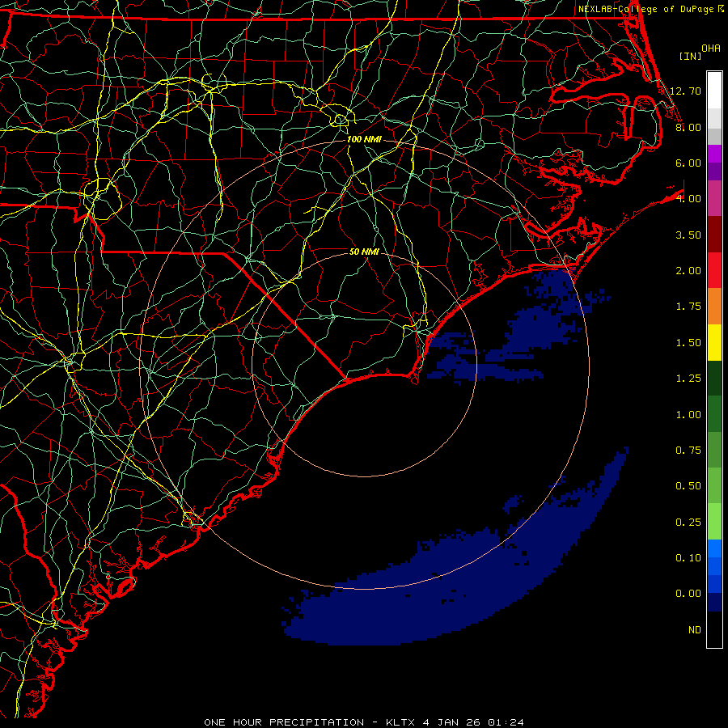Click the '3.50' legend value
Screen dimensions: 728x728
coord(688,235)
